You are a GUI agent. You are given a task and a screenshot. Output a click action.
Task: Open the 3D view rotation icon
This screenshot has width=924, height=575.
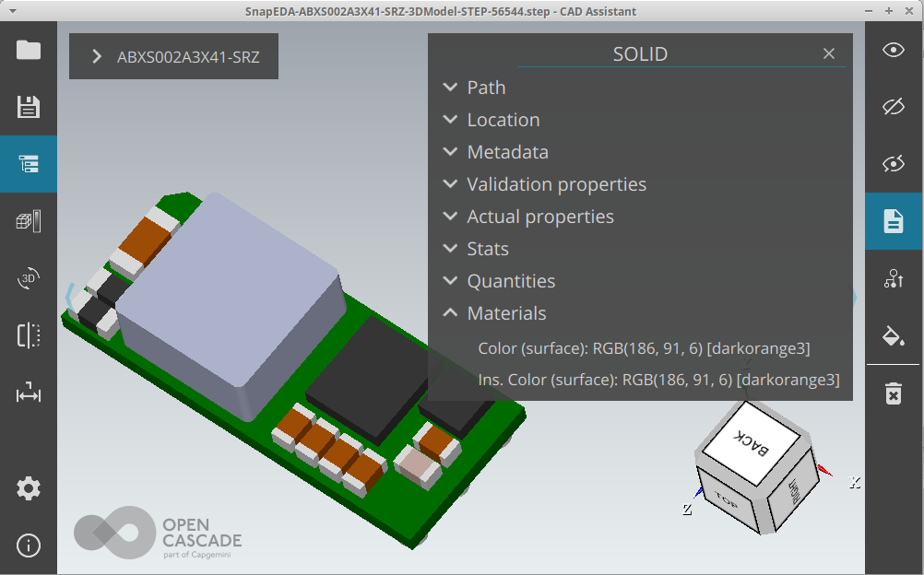[x=29, y=278]
